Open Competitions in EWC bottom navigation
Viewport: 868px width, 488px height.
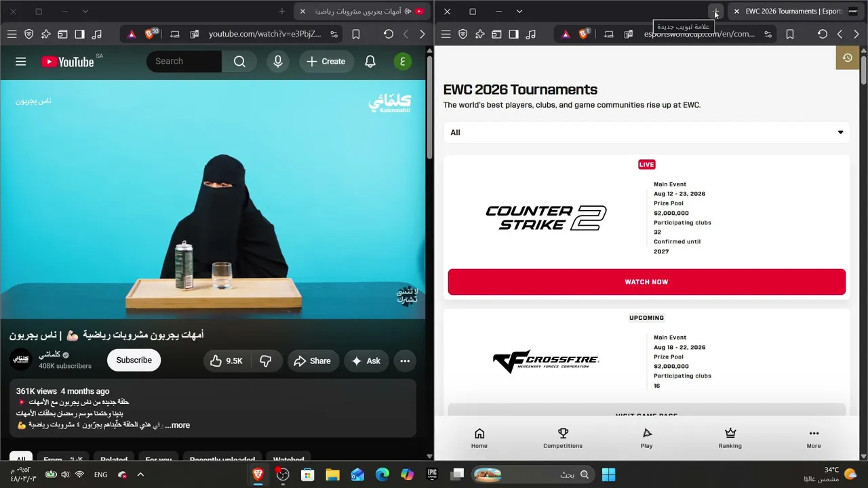(563, 438)
